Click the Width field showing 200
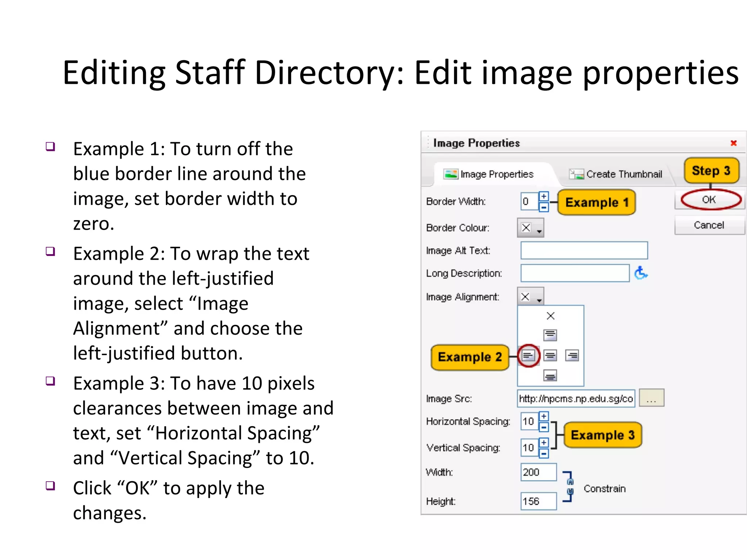The height and width of the screenshot is (560, 747). (x=538, y=472)
